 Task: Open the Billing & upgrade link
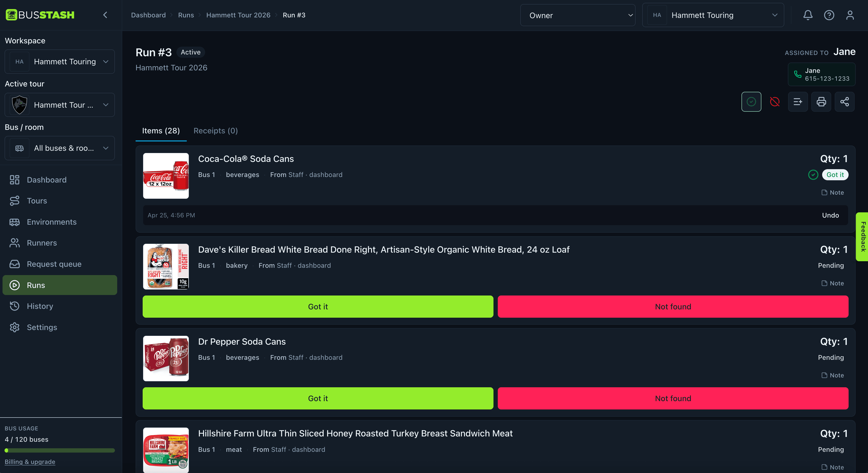point(30,462)
